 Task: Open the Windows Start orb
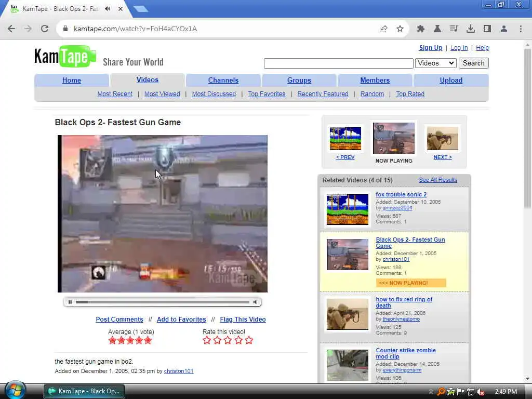tap(15, 391)
